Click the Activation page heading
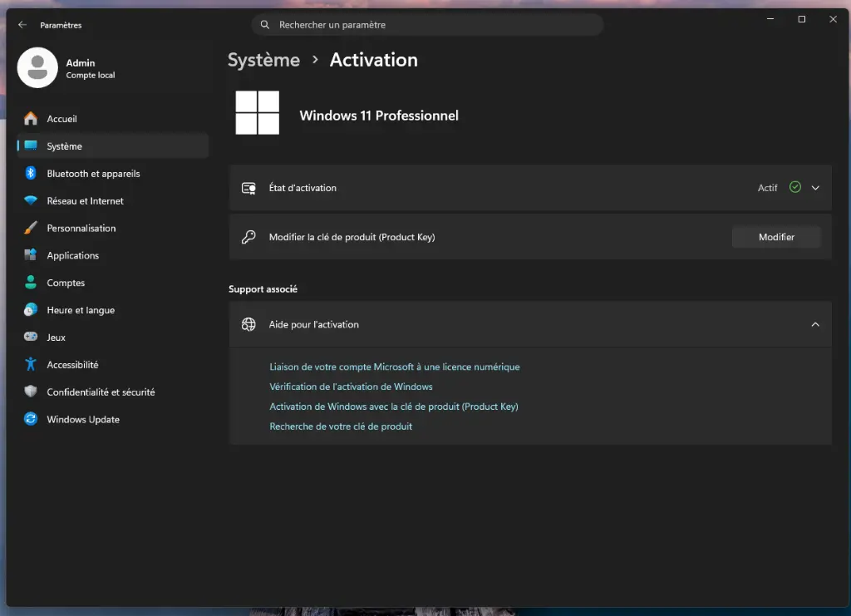851x616 pixels. (374, 60)
